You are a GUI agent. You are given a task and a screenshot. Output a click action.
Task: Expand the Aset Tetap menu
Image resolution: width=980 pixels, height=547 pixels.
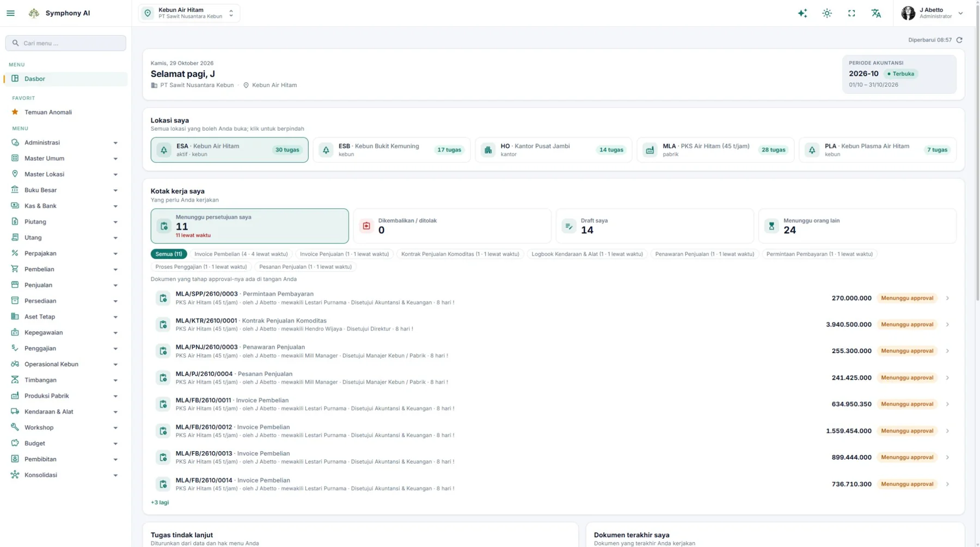pyautogui.click(x=65, y=317)
